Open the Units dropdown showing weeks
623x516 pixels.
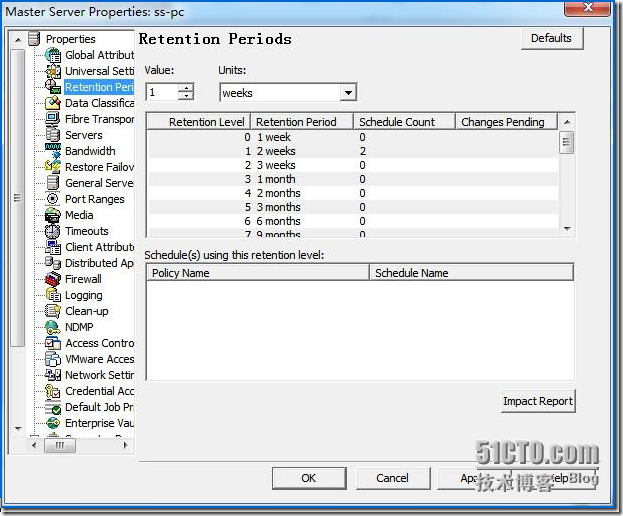[x=348, y=93]
